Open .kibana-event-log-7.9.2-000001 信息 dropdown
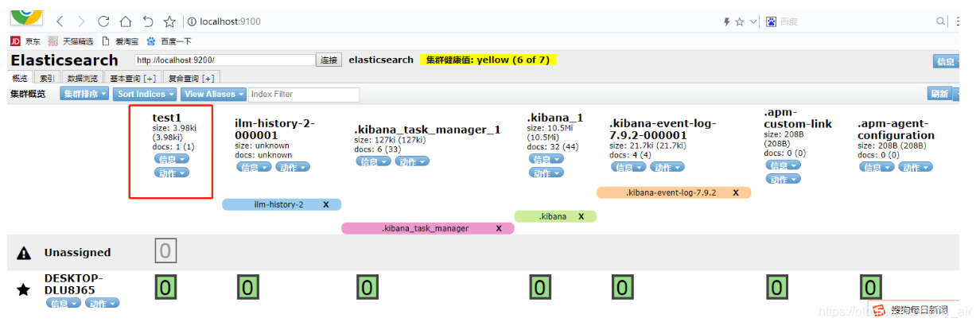Image resolution: width=980 pixels, height=326 pixels. point(628,167)
